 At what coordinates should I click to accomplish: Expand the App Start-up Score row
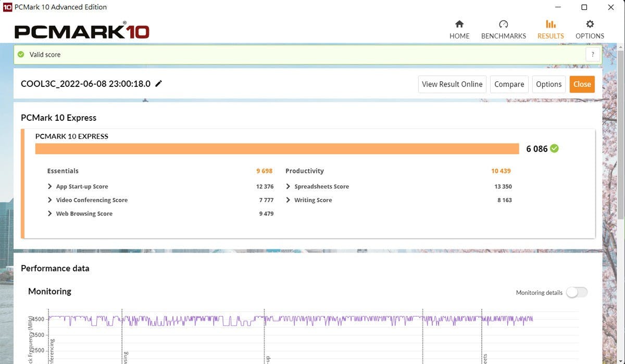tap(50, 186)
